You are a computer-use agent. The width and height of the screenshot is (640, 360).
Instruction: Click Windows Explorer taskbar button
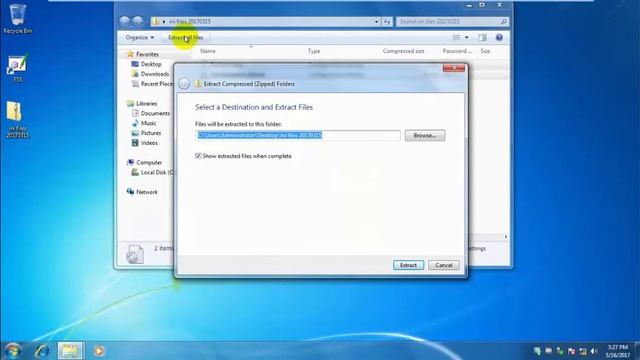tap(70, 351)
